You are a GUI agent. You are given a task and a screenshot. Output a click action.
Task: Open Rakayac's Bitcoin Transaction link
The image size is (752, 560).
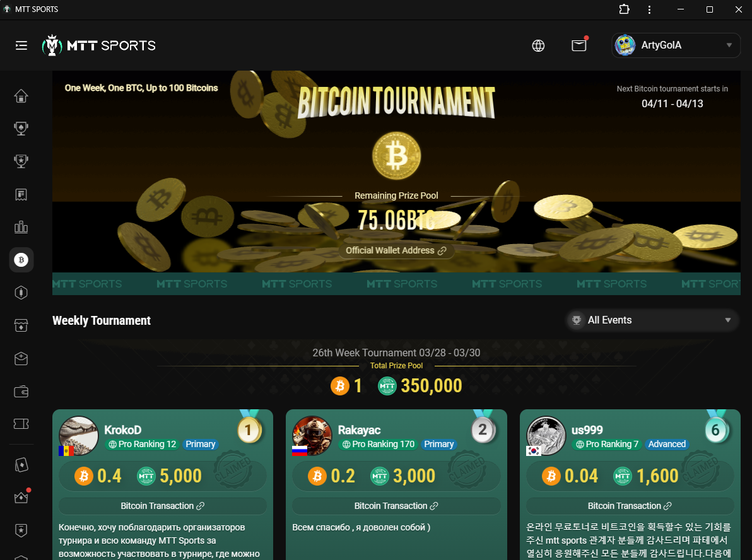coord(396,506)
